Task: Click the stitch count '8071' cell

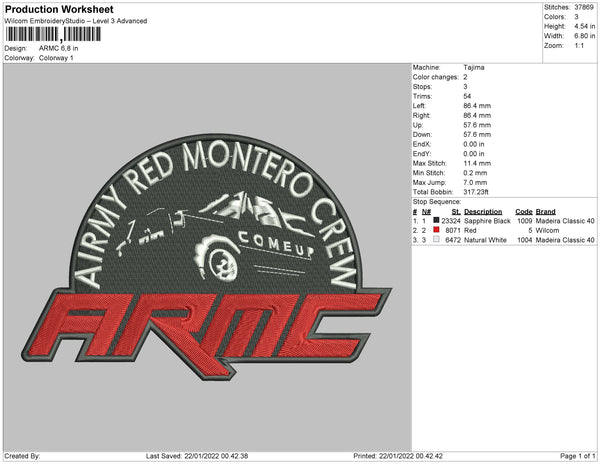Action: click(x=453, y=230)
